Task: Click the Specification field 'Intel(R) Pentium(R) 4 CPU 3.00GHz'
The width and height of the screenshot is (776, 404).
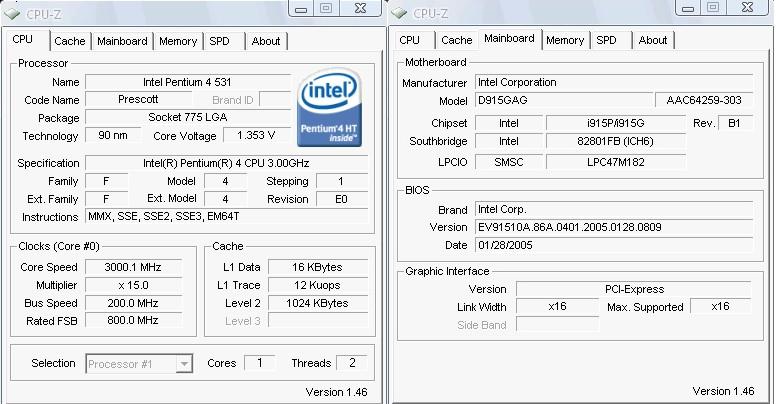Action: coord(226,163)
